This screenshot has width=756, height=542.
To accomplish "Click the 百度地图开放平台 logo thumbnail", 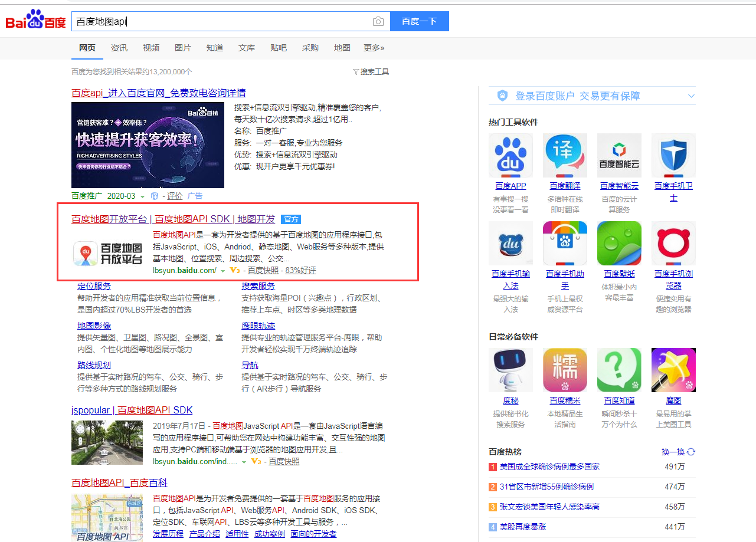I will (108, 254).
